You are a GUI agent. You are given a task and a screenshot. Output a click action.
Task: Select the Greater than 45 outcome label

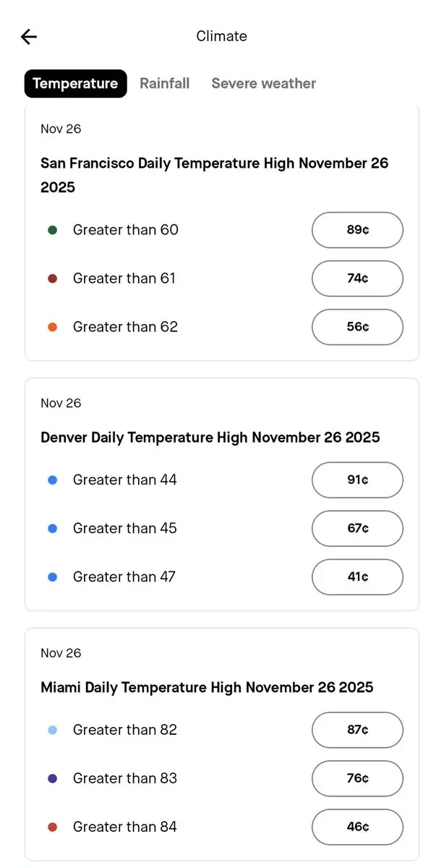point(124,529)
